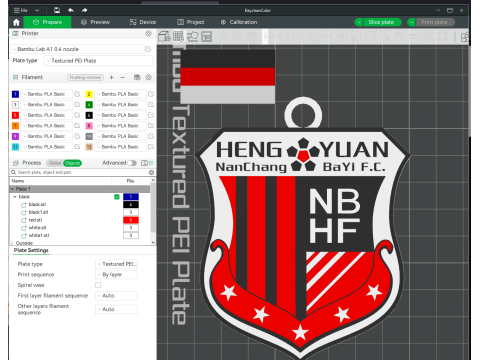Click the Flushing volumes button

[85, 77]
